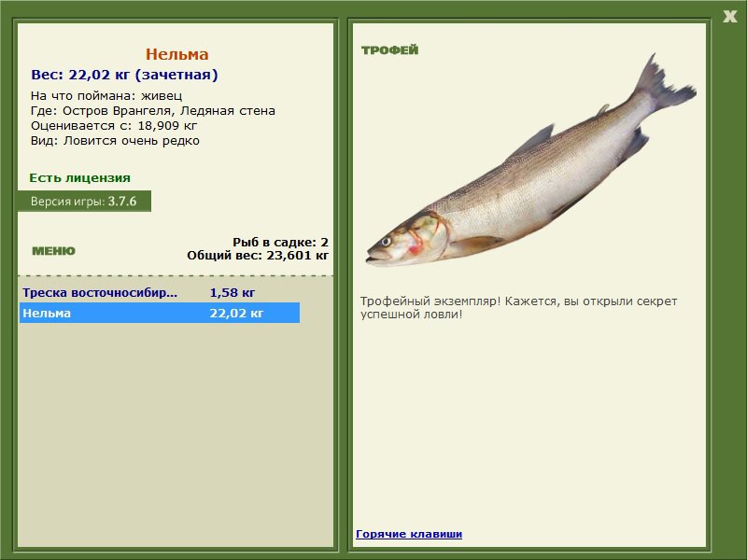Click the Трофейный экземпляр! description text
Image resolution: width=747 pixels, height=560 pixels.
[518, 308]
